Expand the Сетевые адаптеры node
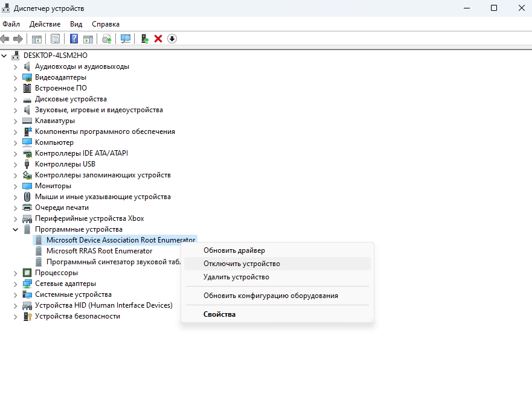 pos(16,284)
